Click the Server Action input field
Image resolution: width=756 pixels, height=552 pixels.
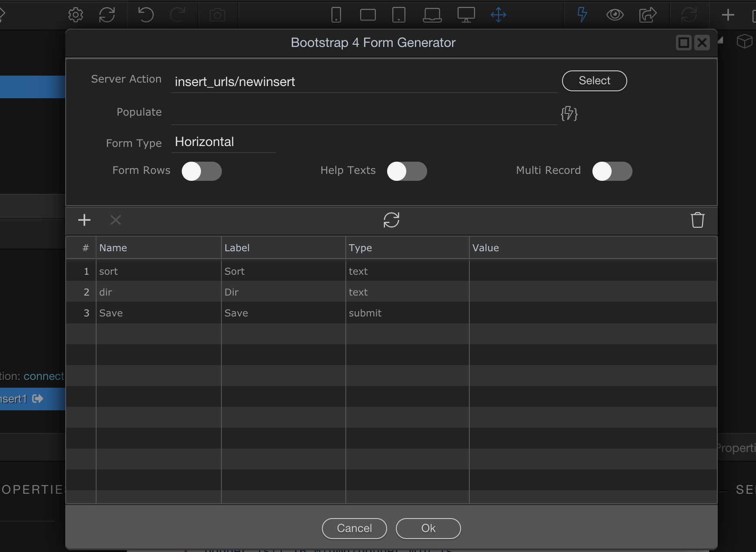(364, 82)
